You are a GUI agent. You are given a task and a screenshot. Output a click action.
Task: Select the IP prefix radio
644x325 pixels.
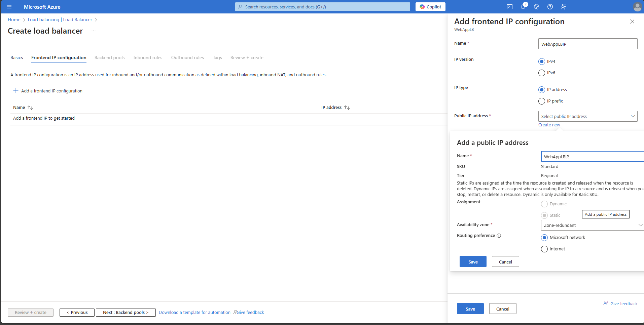[542, 101]
